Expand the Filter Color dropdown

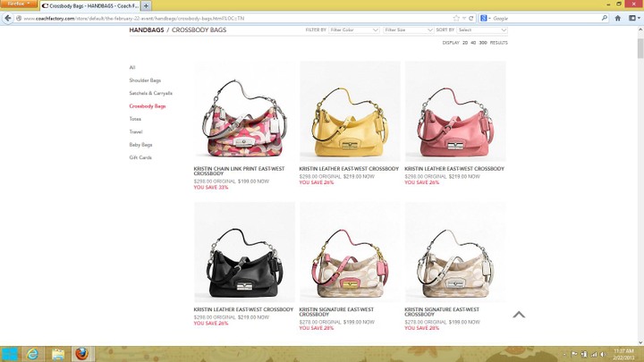point(353,30)
